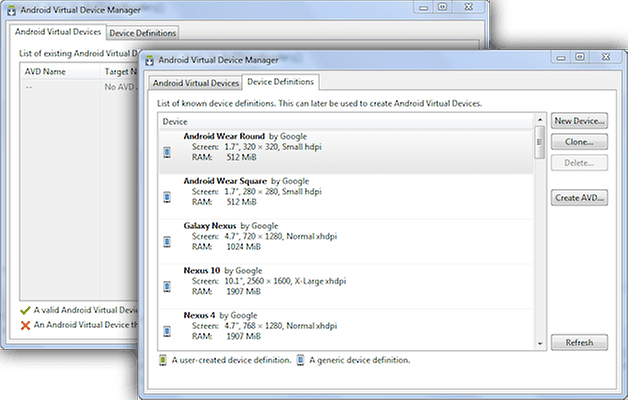
Task: Click the New Device... button
Action: point(579,121)
